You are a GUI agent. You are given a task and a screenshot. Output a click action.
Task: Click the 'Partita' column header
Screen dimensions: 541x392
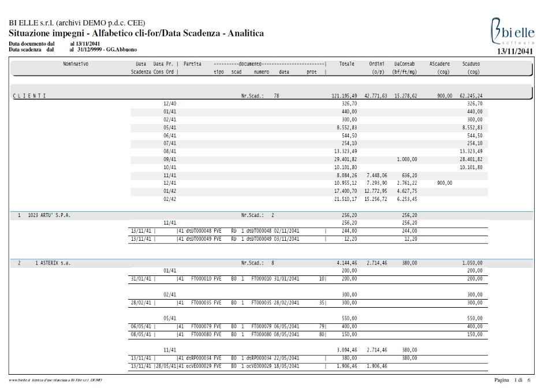(192, 64)
